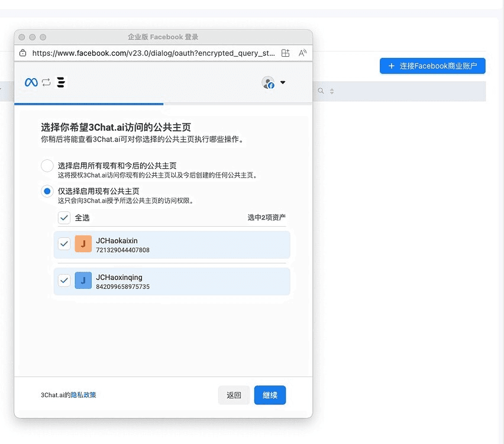
Task: Uncheck the JCHaokaixin page checkbox
Action: click(x=64, y=244)
